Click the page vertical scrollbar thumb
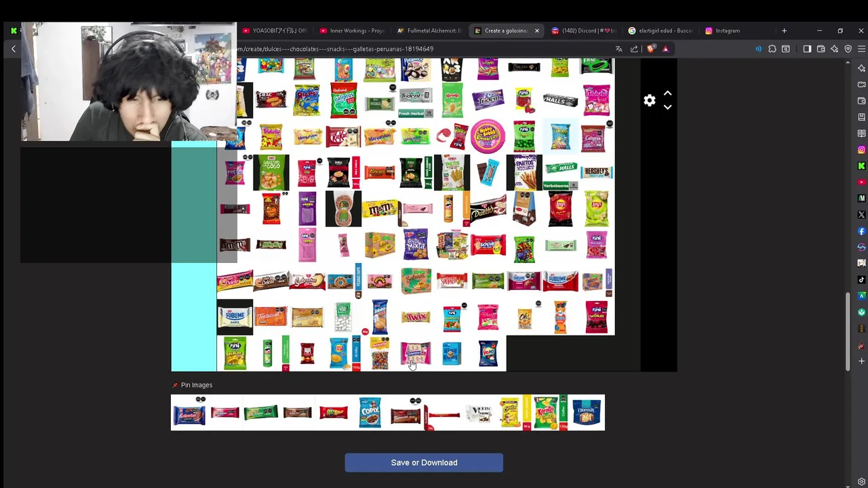The width and height of the screenshot is (868, 488). (x=848, y=331)
